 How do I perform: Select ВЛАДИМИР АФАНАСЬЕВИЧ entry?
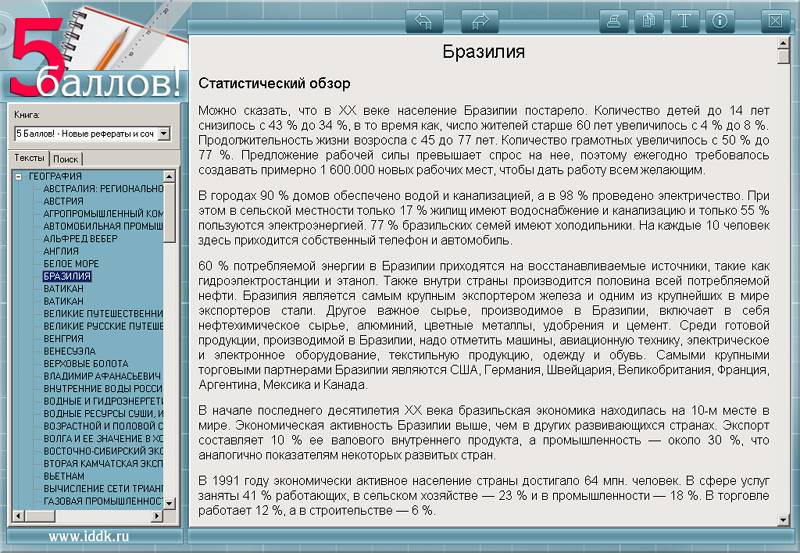click(102, 376)
